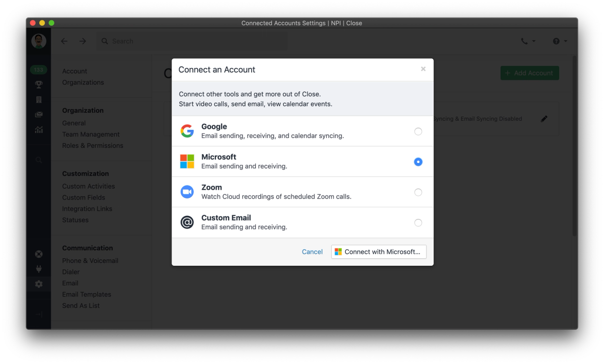Open the envelope conversations icon in sidebar

(39, 115)
